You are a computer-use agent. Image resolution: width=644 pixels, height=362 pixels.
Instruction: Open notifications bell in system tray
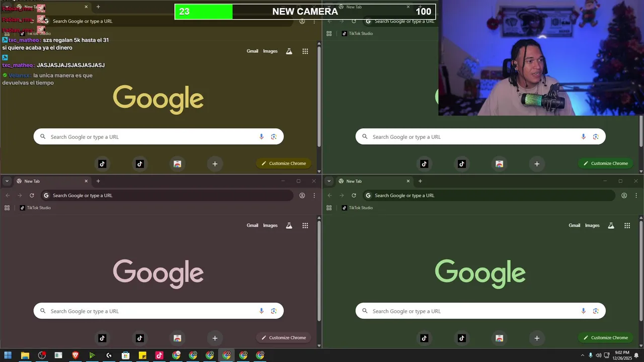(636, 355)
